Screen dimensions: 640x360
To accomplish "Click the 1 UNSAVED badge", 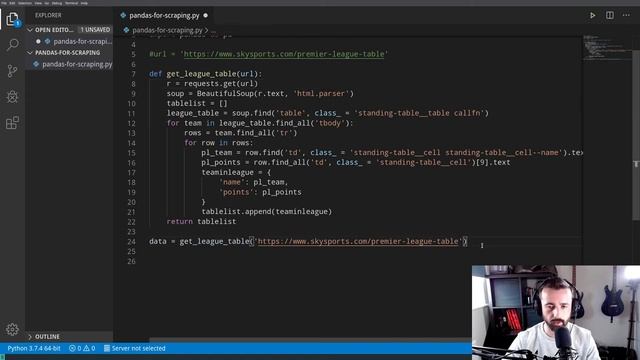I will (95, 30).
